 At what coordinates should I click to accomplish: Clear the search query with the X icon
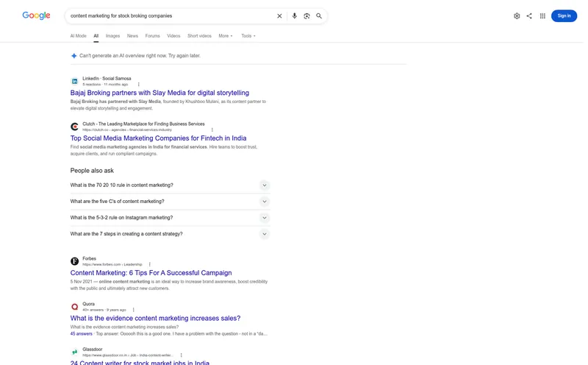coord(279,15)
